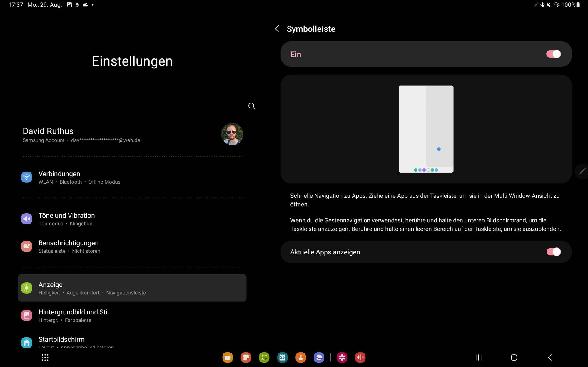The height and width of the screenshot is (367, 588).
Task: Tap the purple speaker sound icon
Action: point(26,219)
